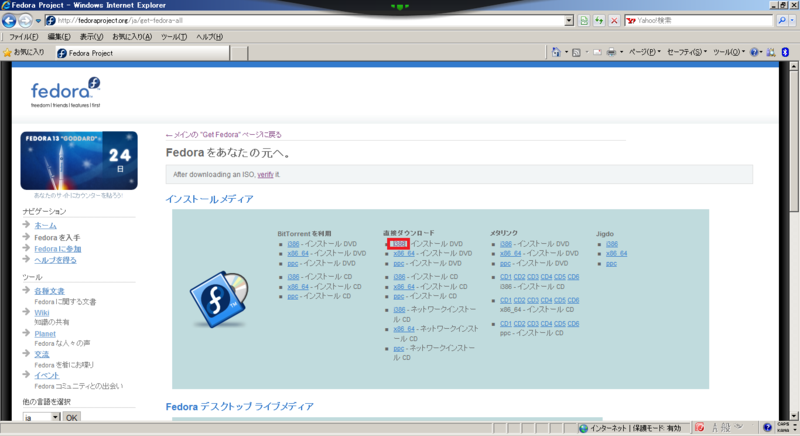Click the browser Back arrow button
Image resolution: width=800 pixels, height=436 pixels.
9,20
